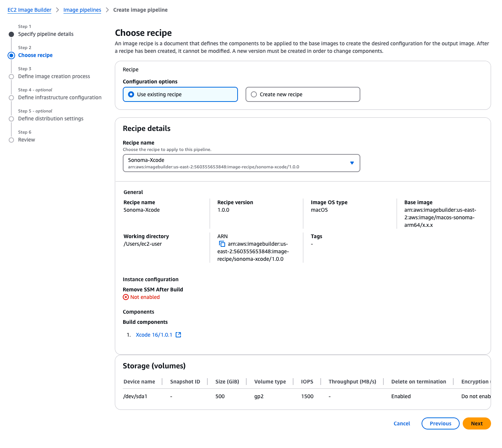Navigate to Specify pipeline details step
The image size is (502, 448).
(45, 34)
